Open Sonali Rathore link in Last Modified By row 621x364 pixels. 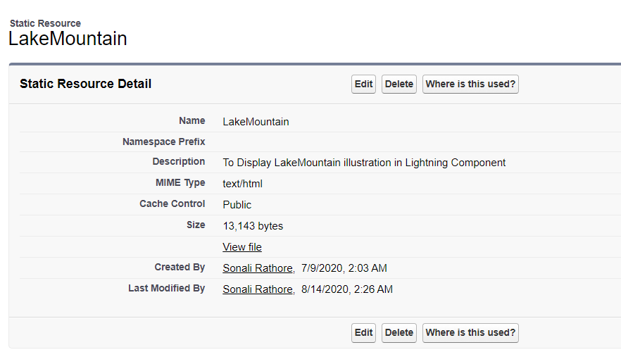[x=257, y=289]
